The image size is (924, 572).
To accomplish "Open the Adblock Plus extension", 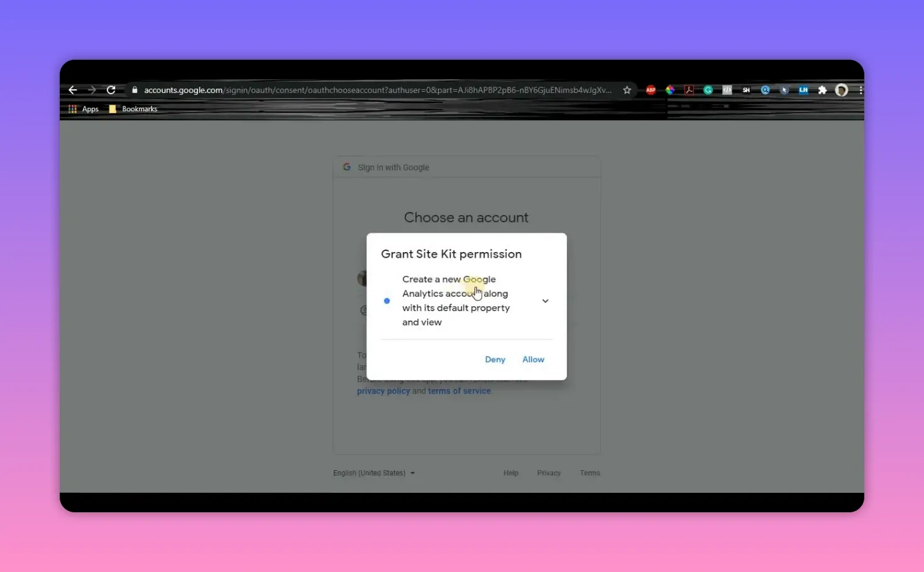I will pos(651,90).
